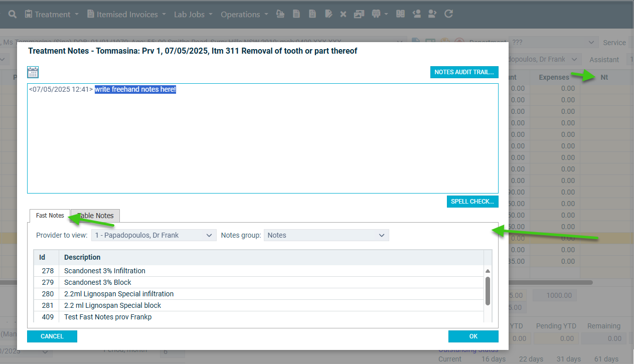Click inside the freehand notes text area

(263, 138)
